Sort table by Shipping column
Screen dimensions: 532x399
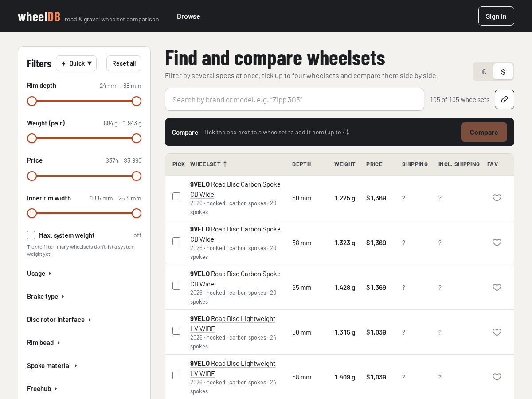[415, 164]
